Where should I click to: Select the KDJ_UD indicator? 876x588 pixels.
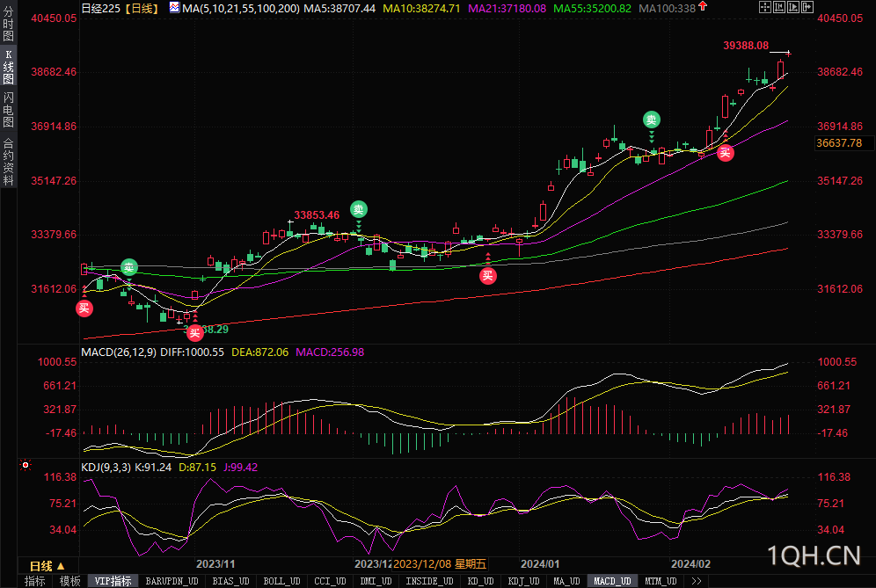click(x=523, y=581)
